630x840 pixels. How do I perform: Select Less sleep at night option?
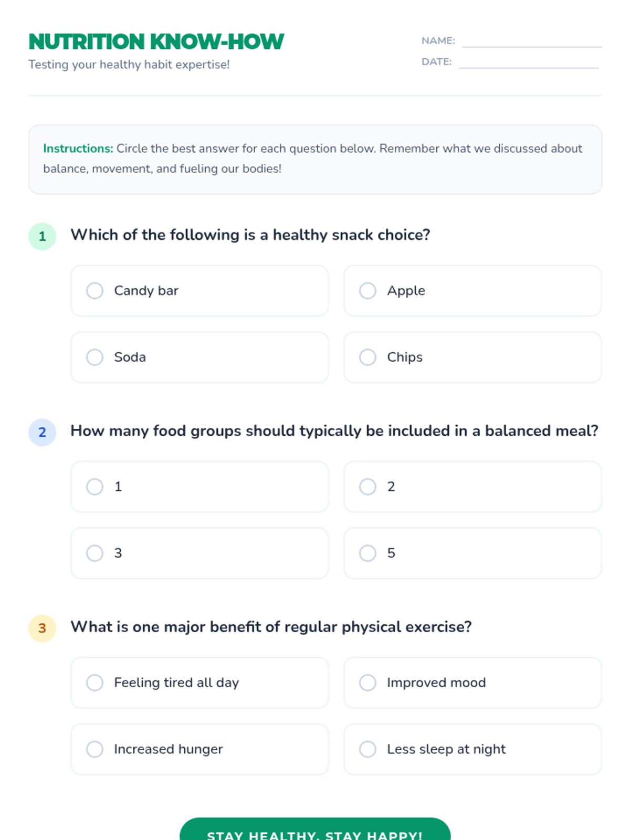[x=367, y=749]
